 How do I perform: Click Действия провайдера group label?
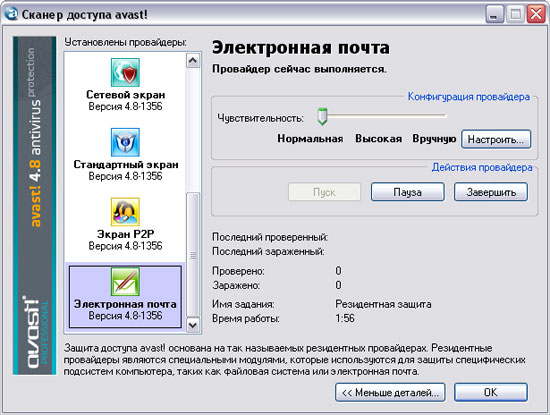(x=482, y=167)
